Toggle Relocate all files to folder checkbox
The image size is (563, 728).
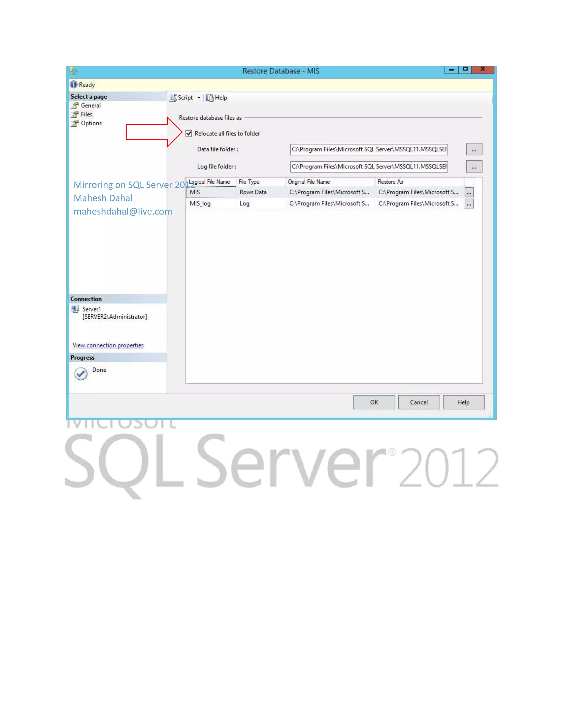pos(189,134)
